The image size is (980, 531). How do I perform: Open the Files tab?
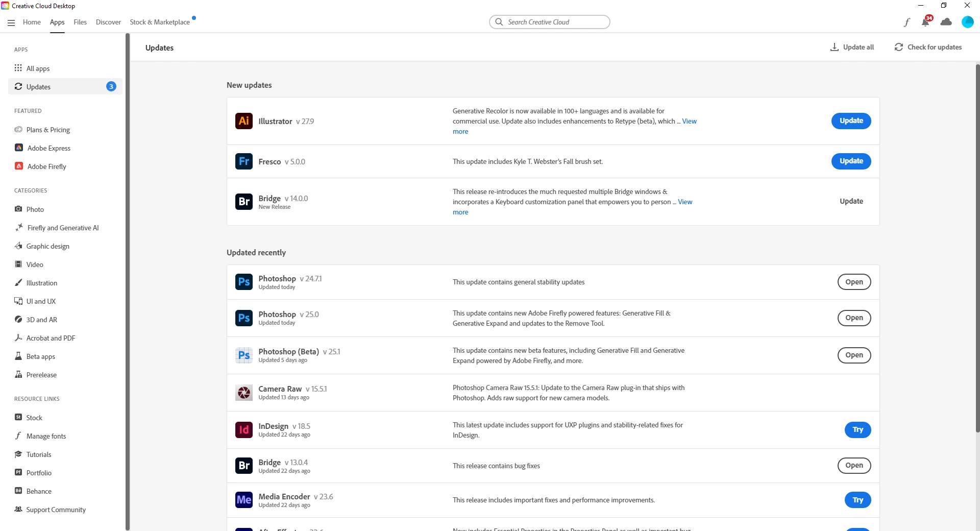pyautogui.click(x=80, y=22)
